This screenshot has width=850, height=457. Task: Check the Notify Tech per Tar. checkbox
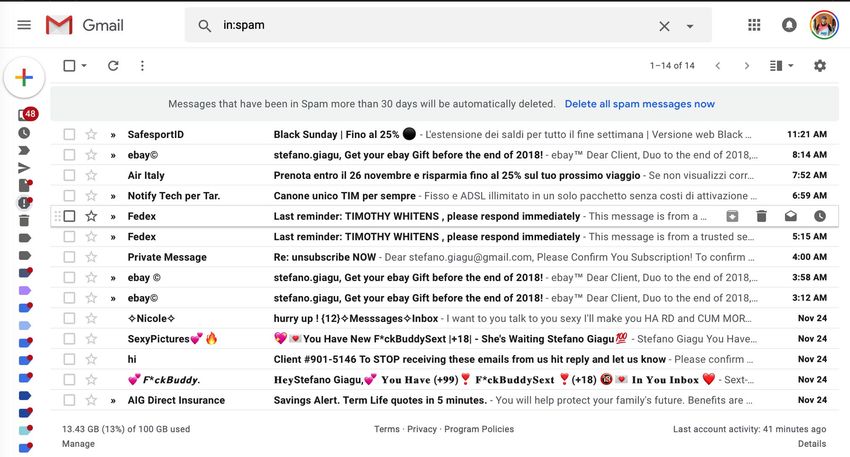click(69, 196)
